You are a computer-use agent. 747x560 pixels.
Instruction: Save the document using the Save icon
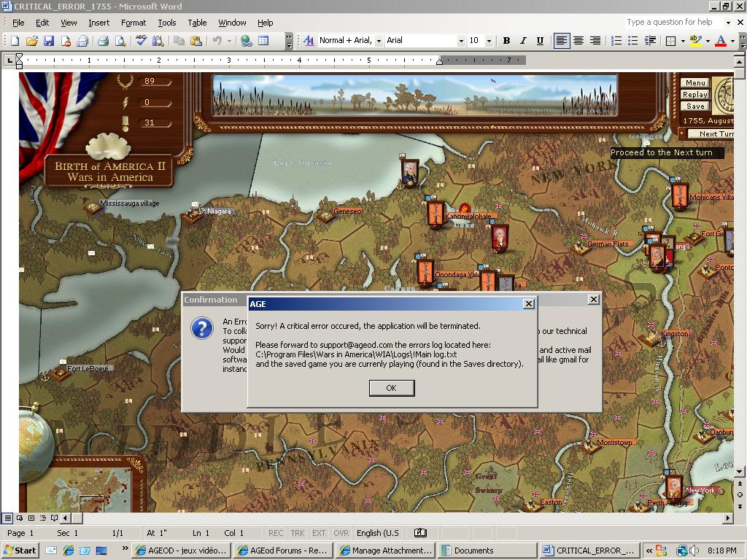pos(50,41)
